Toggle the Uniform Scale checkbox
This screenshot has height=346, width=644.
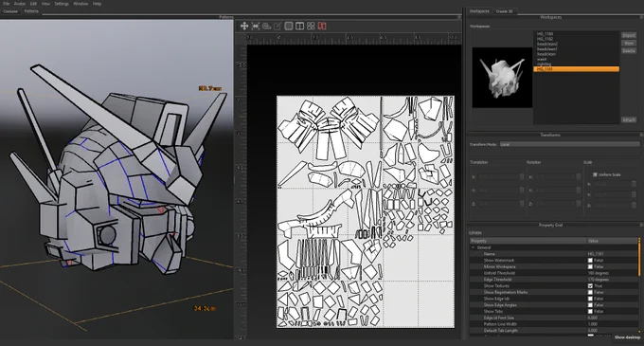click(595, 174)
